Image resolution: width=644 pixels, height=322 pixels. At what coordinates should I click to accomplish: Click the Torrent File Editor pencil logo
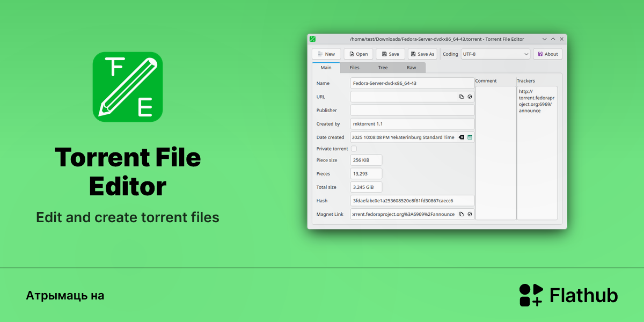pyautogui.click(x=128, y=87)
